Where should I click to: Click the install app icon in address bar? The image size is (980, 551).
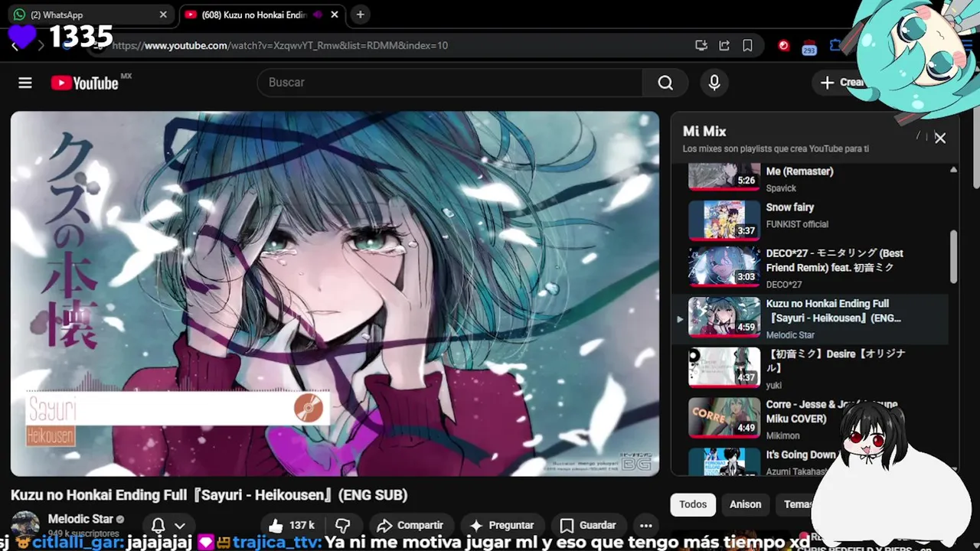[701, 45]
